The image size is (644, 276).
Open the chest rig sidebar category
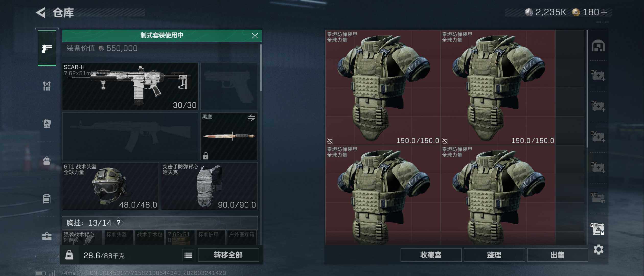(47, 86)
